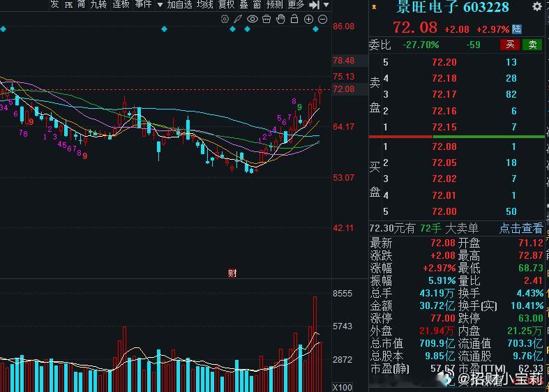The image size is (549, 392).
Task: Open the PK comparison tool
Action: (x=69, y=5)
